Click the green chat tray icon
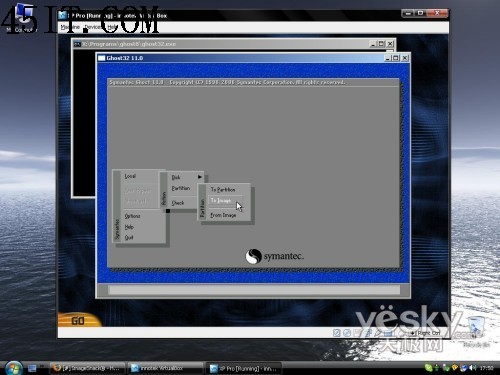The image size is (500, 375). 428,368
